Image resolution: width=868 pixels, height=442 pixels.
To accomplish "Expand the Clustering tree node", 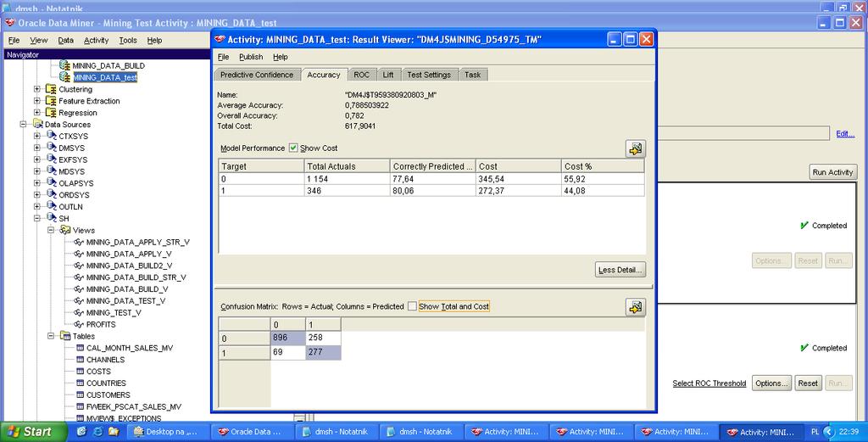I will (36, 89).
